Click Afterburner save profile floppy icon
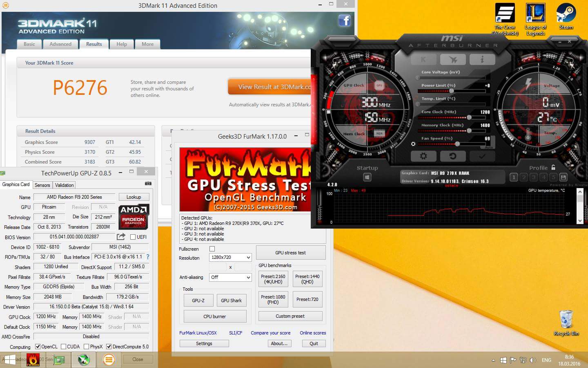 coord(563,177)
